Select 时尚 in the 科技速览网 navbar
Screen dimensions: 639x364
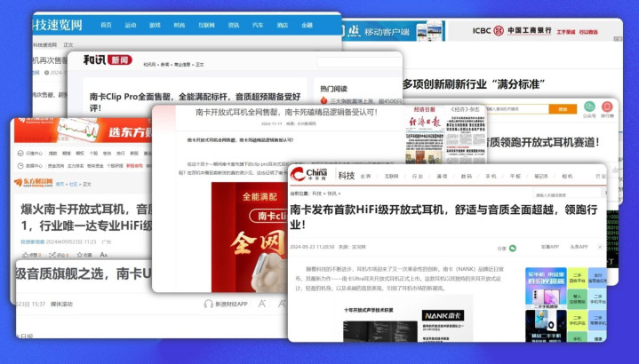(x=180, y=25)
